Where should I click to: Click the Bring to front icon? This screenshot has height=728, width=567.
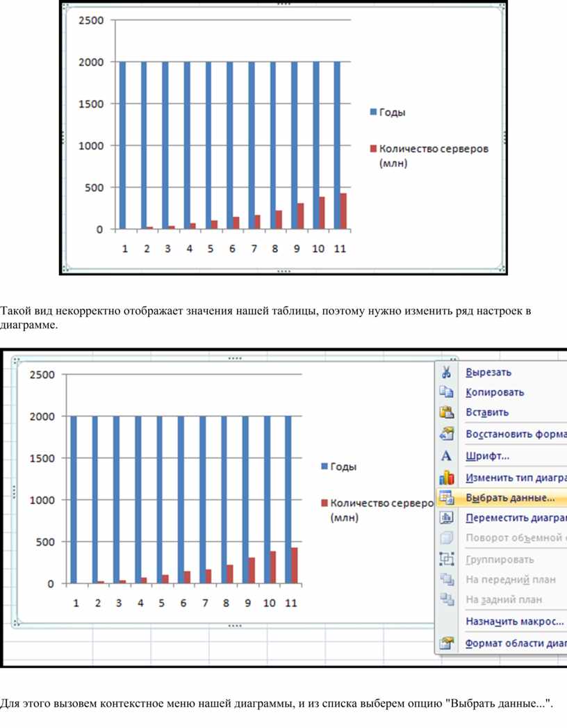tap(446, 579)
